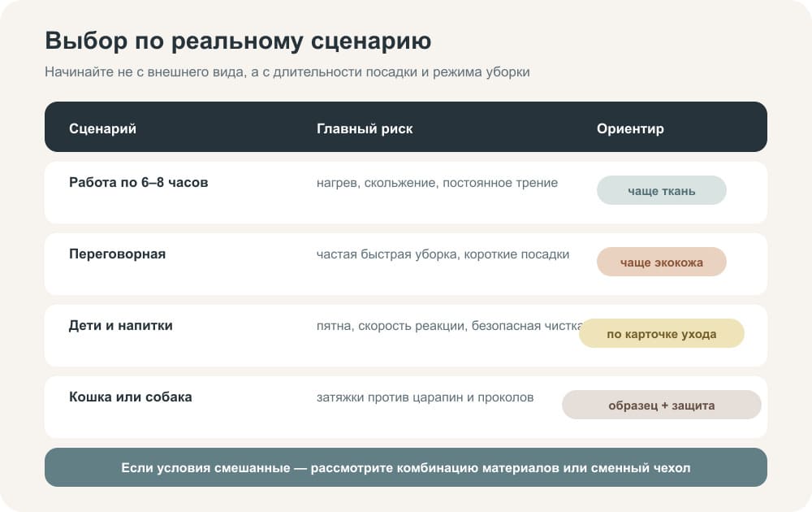Click the text "затяжки против царапин и проколов"
Viewport: 812px width, 512px height.
(x=425, y=397)
